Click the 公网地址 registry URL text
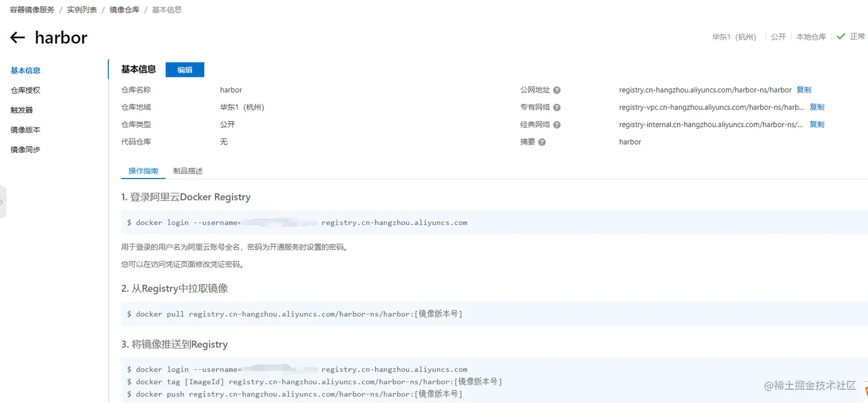This screenshot has height=403, width=868. (705, 90)
